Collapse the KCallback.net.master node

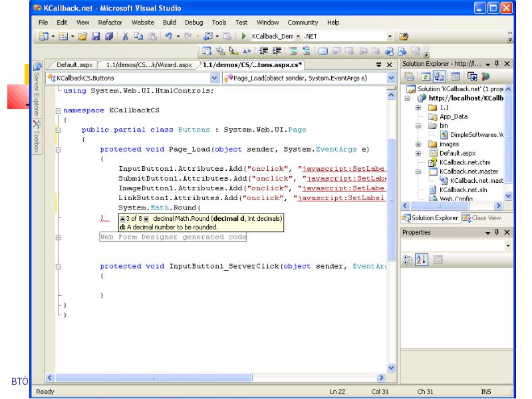point(418,172)
